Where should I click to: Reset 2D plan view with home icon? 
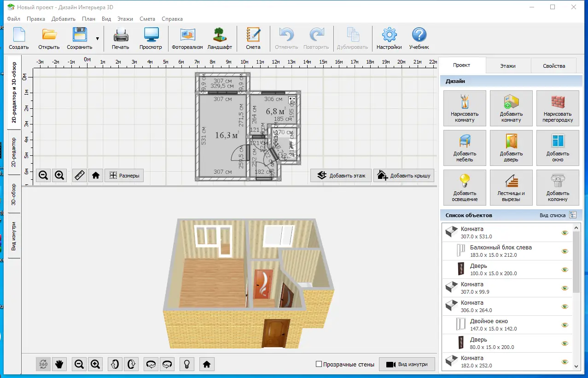[96, 175]
